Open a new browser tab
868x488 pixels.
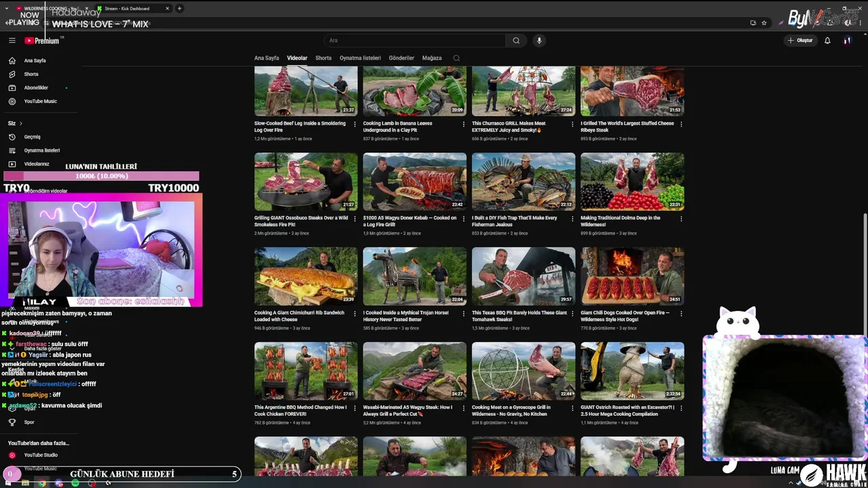point(179,9)
